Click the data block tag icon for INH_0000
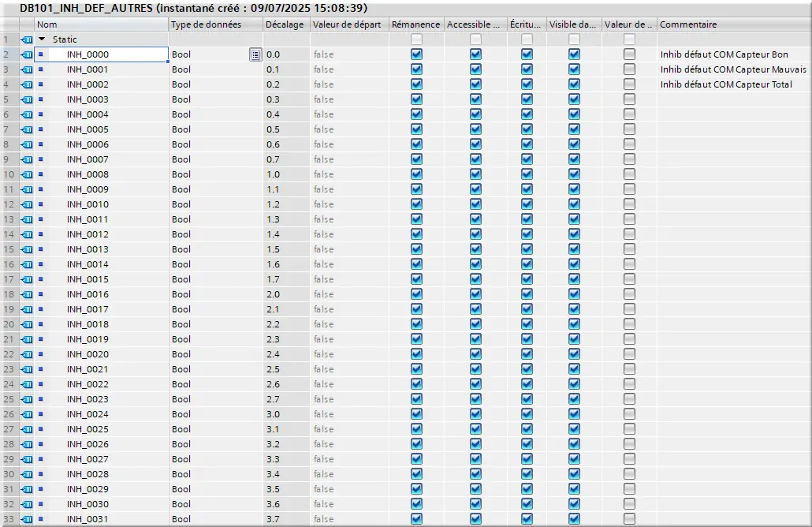Image resolution: width=812 pixels, height=527 pixels. [x=27, y=54]
